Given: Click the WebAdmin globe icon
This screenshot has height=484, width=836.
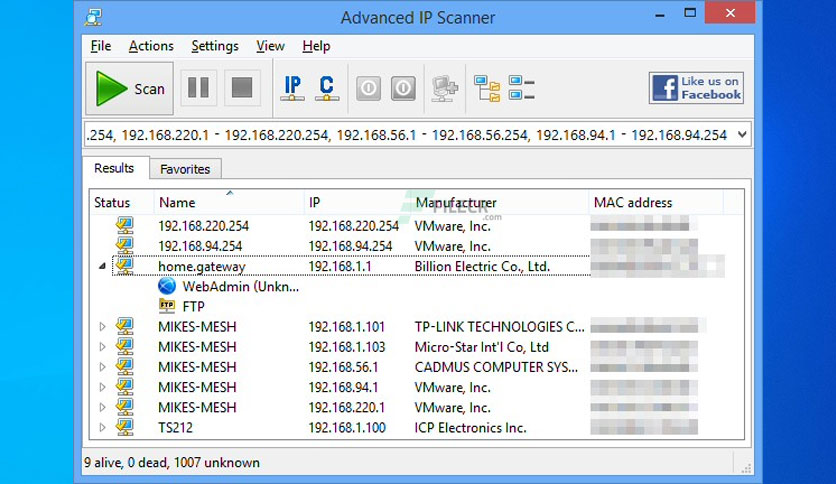Looking at the screenshot, I should coord(167,286).
